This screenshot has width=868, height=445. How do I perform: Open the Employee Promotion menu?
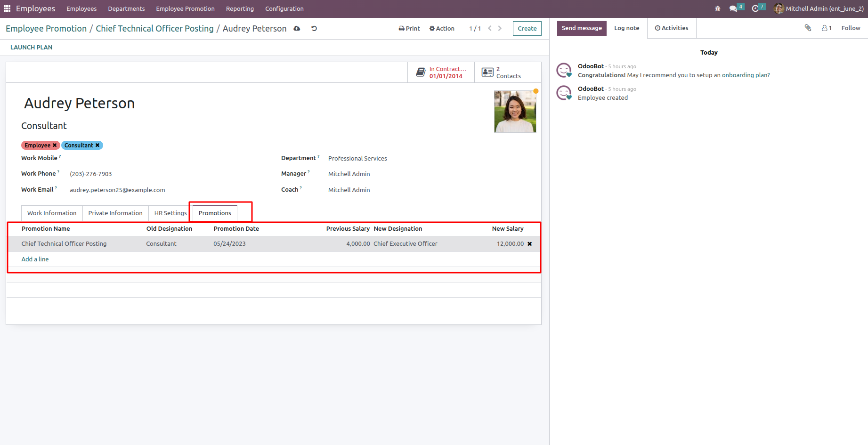click(x=185, y=8)
